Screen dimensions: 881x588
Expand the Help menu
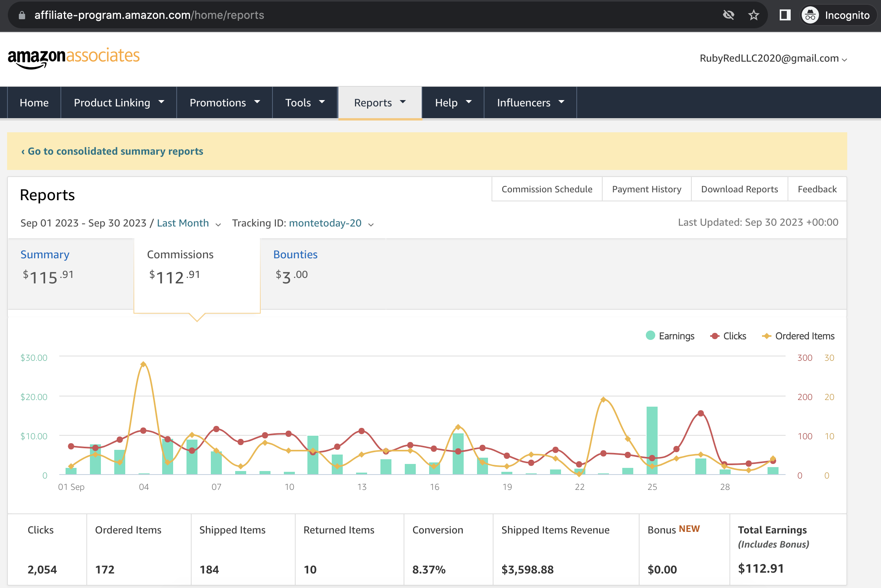(x=453, y=102)
